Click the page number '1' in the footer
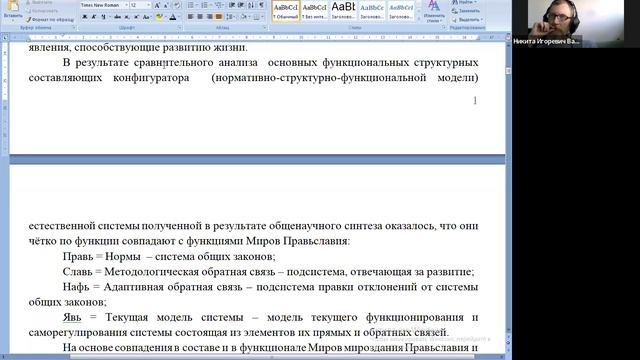640x360 pixels. pos(475,100)
